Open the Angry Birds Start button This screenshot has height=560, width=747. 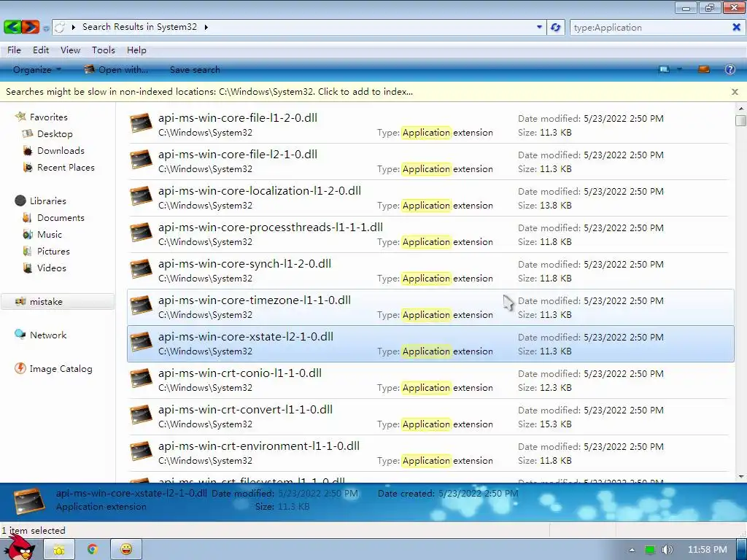(x=21, y=548)
